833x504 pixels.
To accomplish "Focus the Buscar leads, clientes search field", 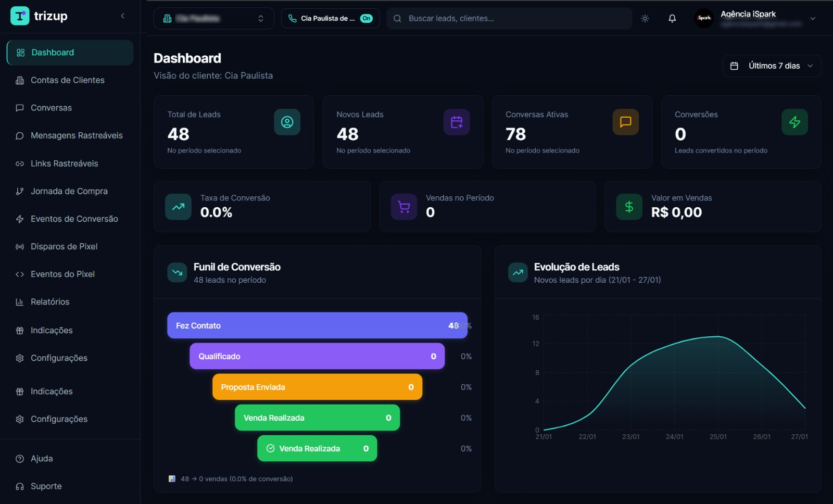I will point(509,18).
